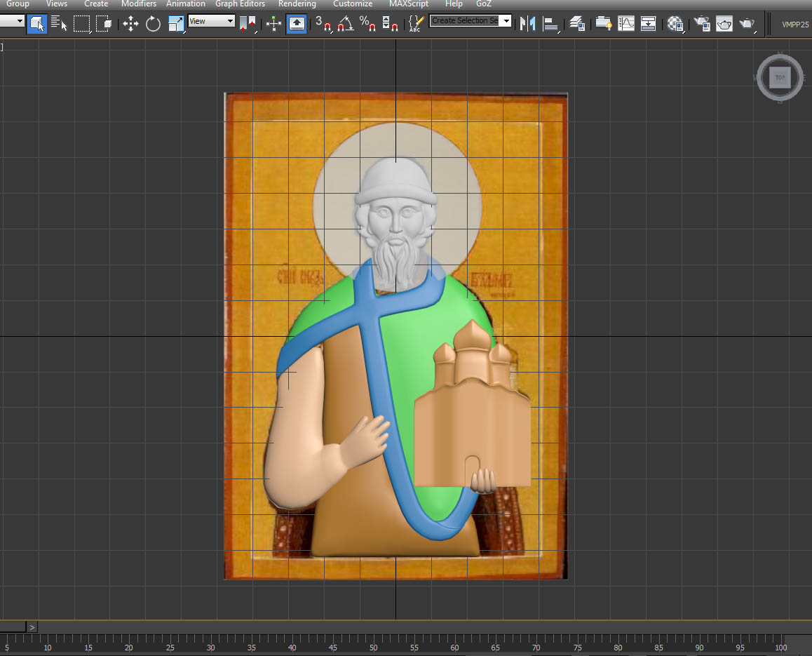Click the time slider next-frame arrow
812x656 pixels.
pyautogui.click(x=32, y=627)
